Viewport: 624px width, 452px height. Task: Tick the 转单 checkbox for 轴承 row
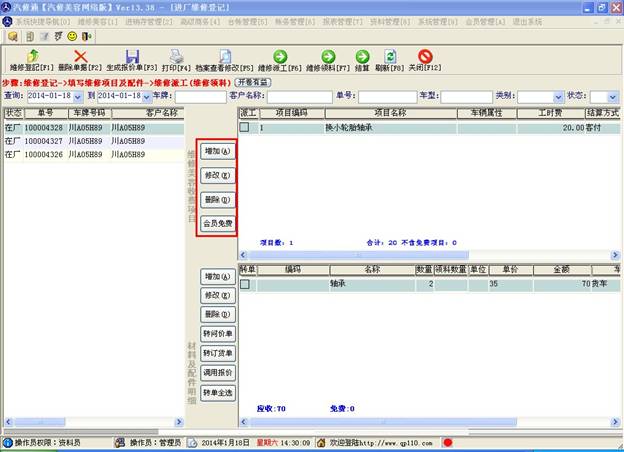tap(245, 285)
